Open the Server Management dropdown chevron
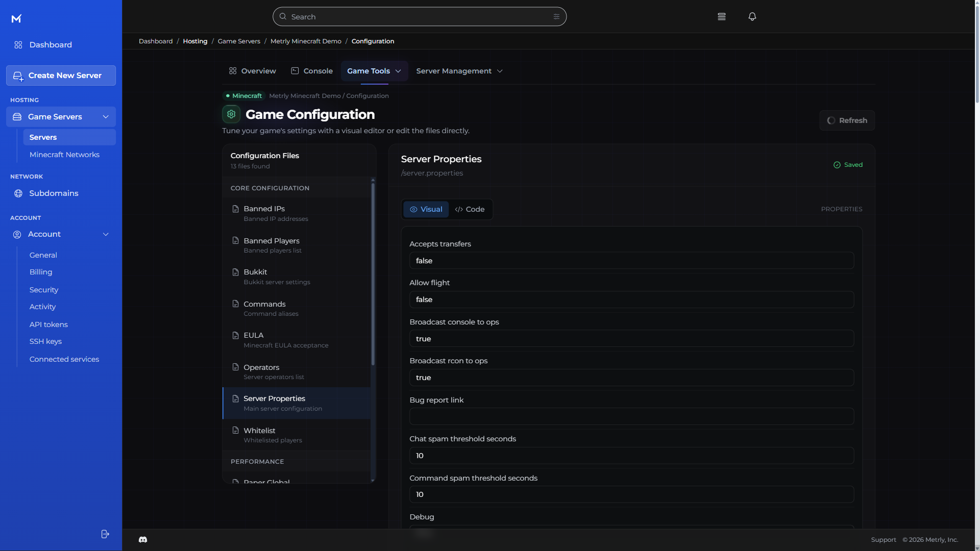Viewport: 980px width, 551px height. (x=500, y=71)
